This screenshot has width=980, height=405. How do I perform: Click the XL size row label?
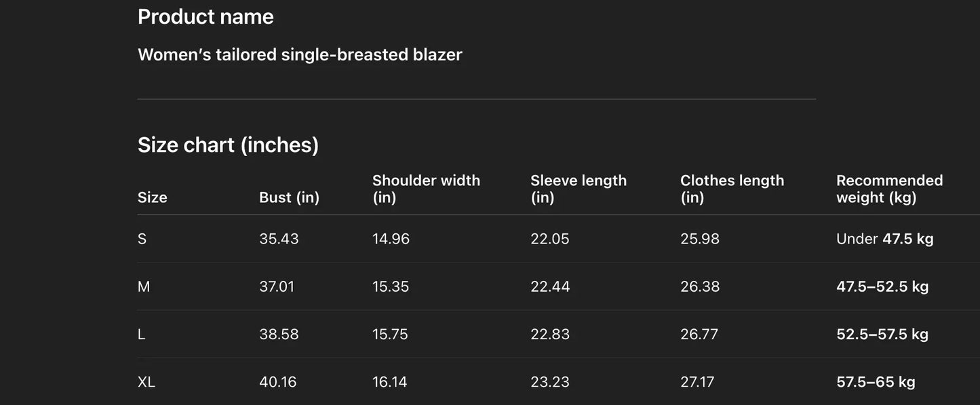(146, 382)
